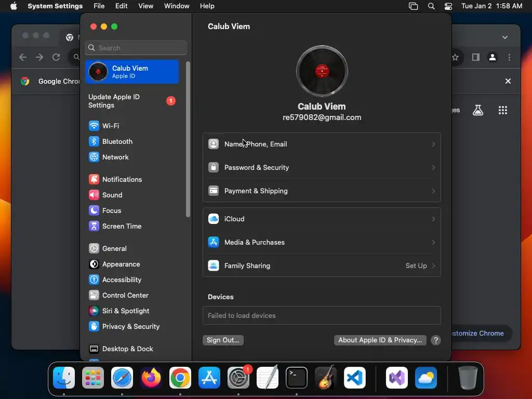This screenshot has width=532, height=399.
Task: Open iCloud settings row
Action: pos(322,219)
